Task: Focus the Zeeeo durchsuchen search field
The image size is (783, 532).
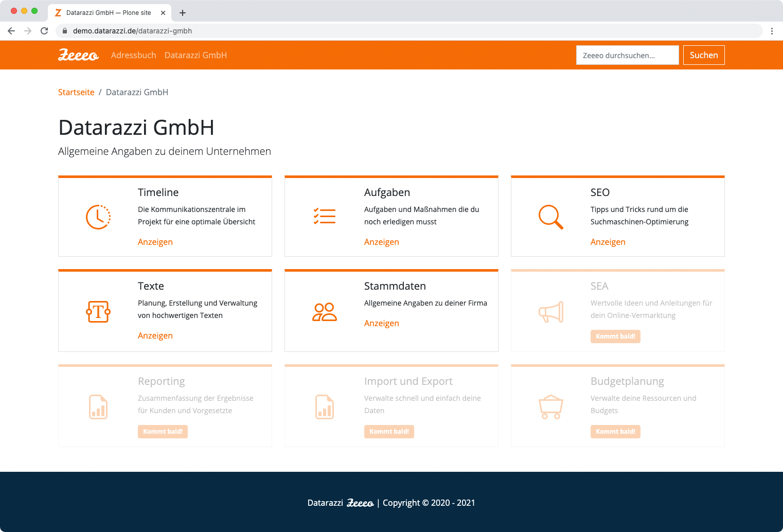Action: [x=628, y=55]
